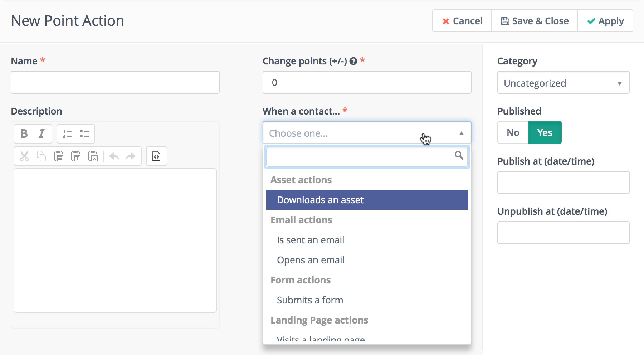Pick 'Submits a form' option
Screen dimensions: 644x355
point(310,300)
